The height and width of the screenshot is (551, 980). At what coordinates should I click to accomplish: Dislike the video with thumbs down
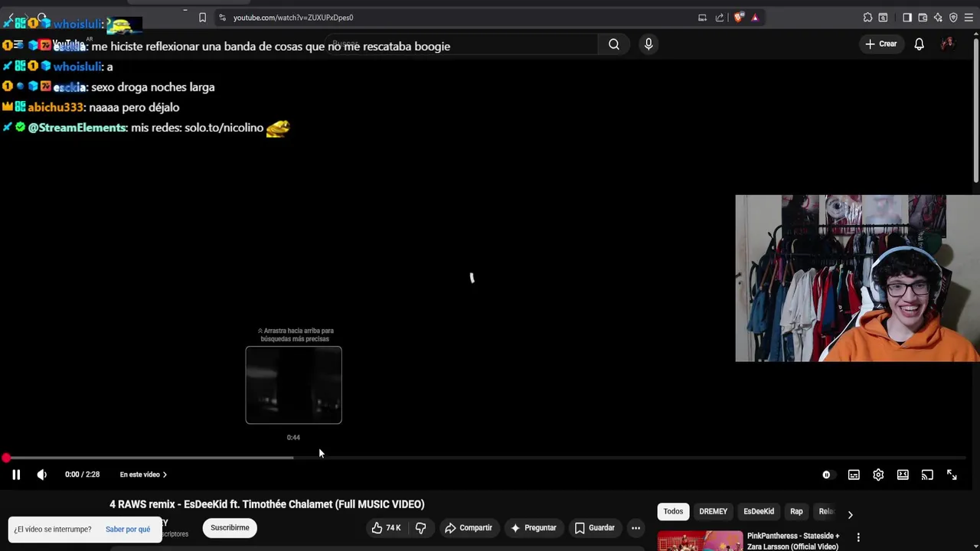(420, 527)
